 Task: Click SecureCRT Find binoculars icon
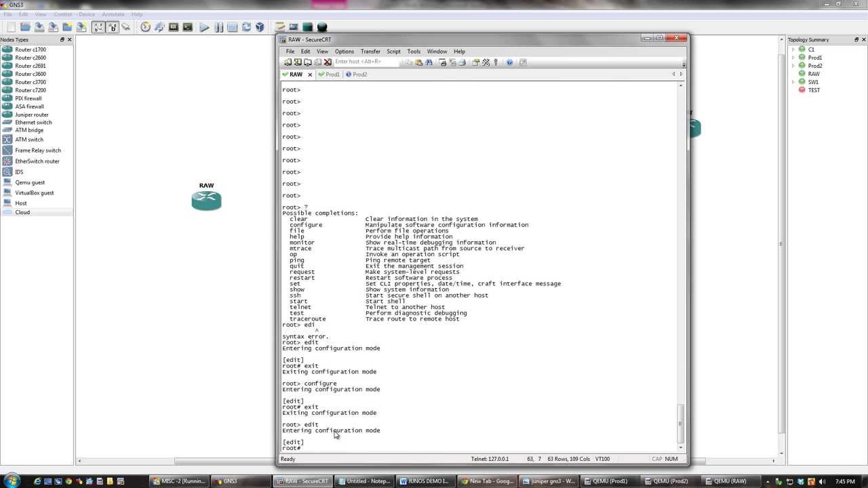pyautogui.click(x=429, y=62)
